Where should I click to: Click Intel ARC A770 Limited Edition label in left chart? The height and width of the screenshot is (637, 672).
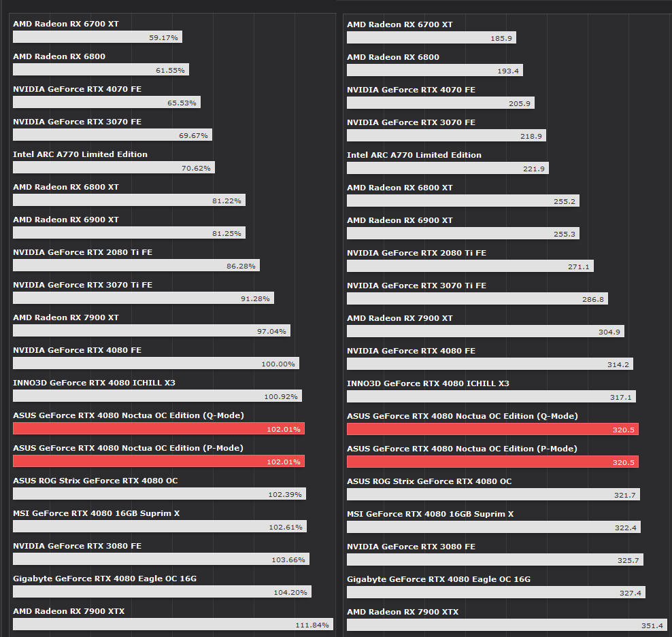click(x=80, y=154)
